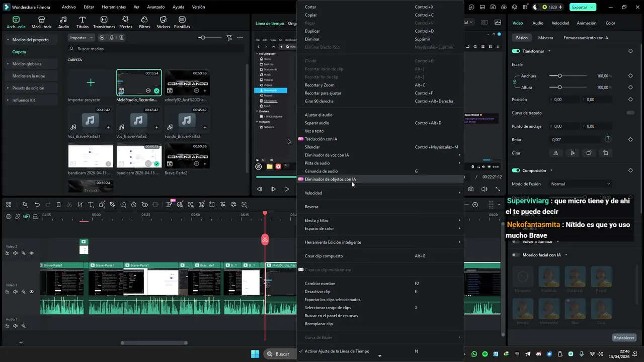
Task: Choose Crear clip compuesto
Action: 380,256
